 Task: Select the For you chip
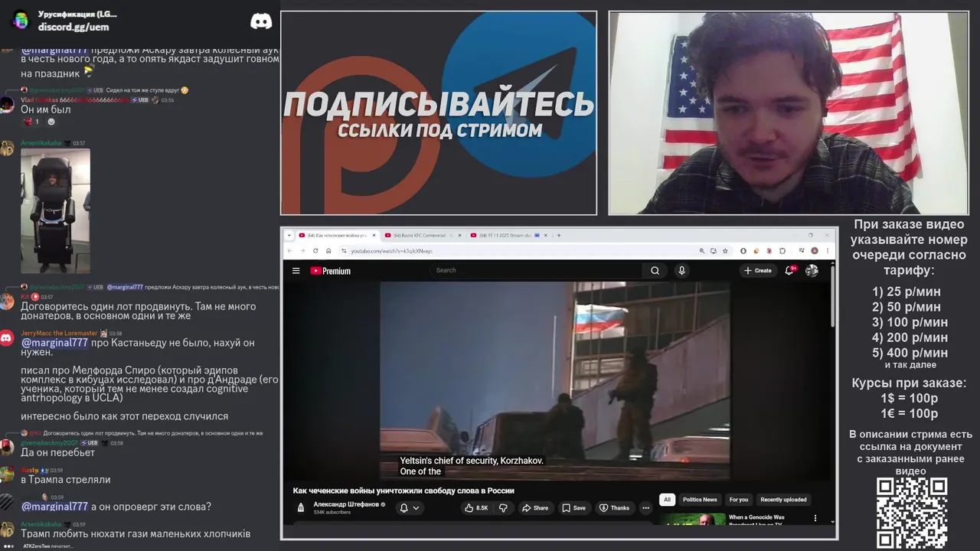tap(739, 500)
